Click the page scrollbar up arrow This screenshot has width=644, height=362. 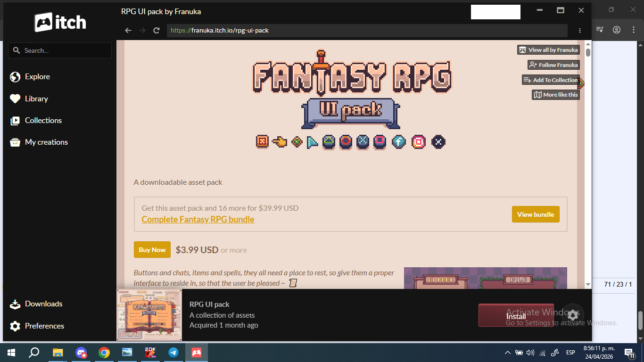point(588,44)
